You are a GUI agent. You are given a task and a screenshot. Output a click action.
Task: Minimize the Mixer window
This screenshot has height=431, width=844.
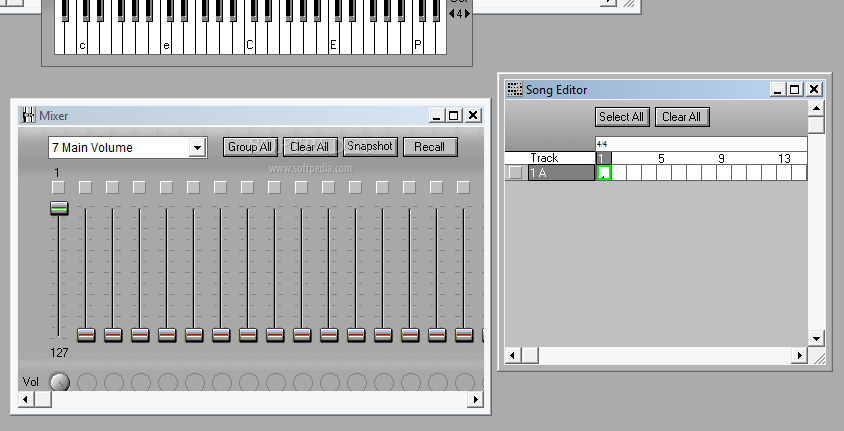click(x=437, y=115)
